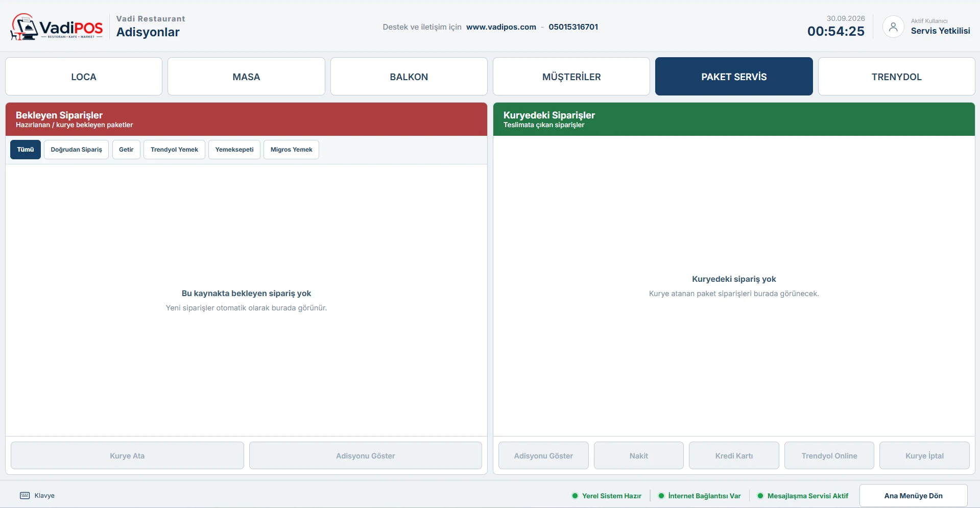Click the active user avatar icon

tap(893, 27)
